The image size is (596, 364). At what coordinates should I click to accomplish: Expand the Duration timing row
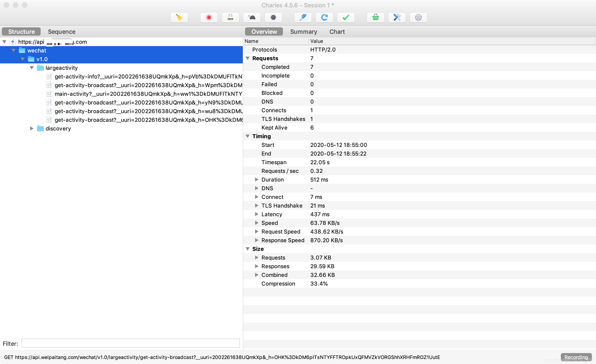[257, 179]
